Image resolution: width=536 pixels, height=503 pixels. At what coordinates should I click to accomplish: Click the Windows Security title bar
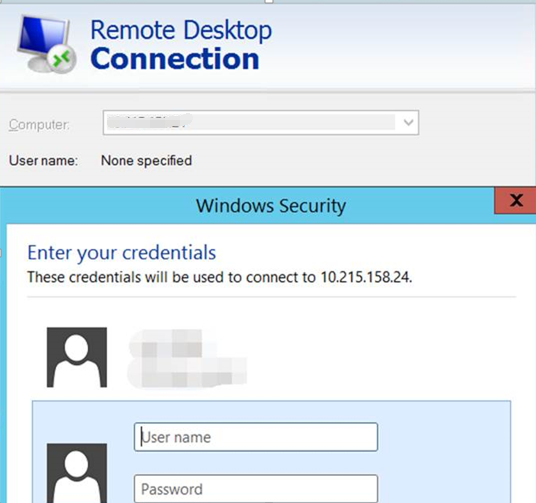coord(247,206)
